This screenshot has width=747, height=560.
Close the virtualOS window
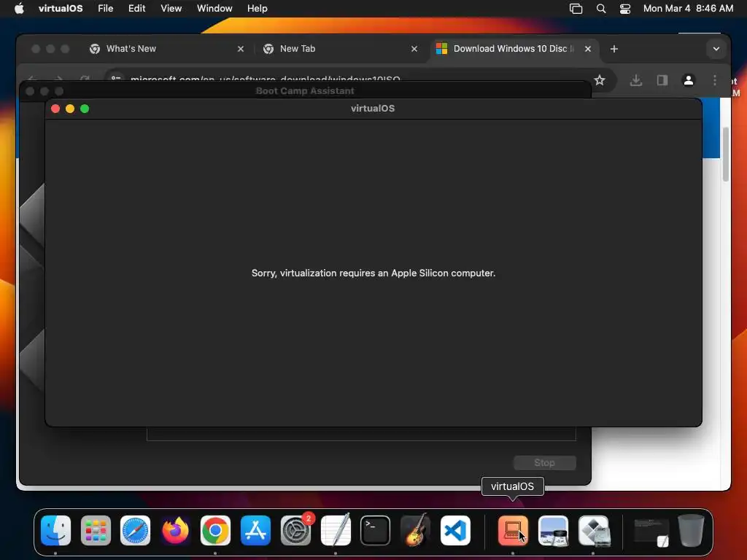(x=55, y=109)
